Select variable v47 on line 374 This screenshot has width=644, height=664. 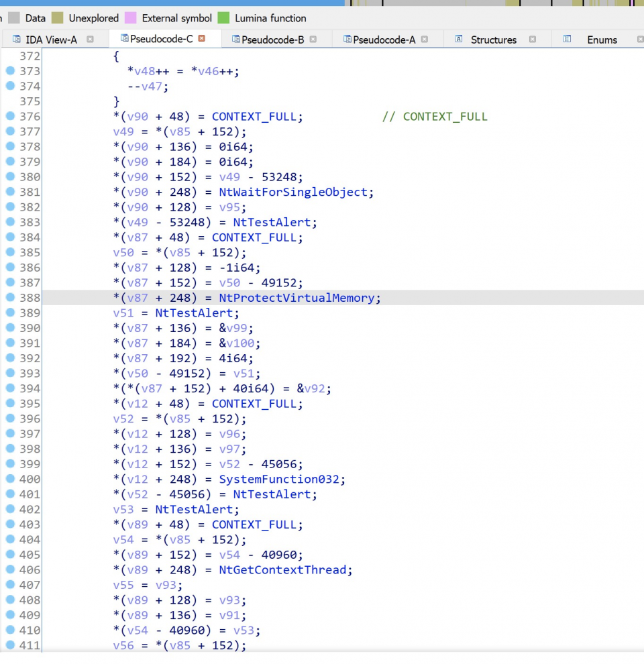click(x=152, y=87)
